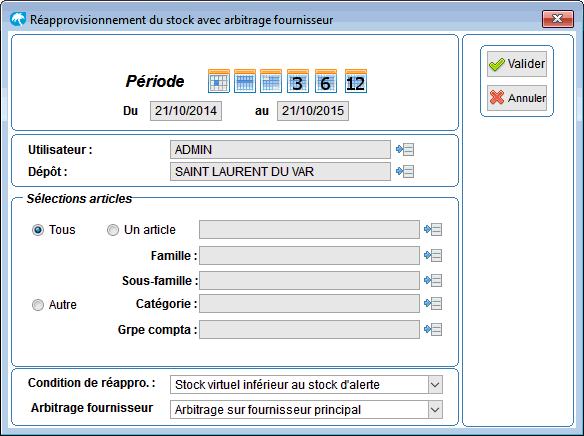Click the au end date field

(313, 111)
